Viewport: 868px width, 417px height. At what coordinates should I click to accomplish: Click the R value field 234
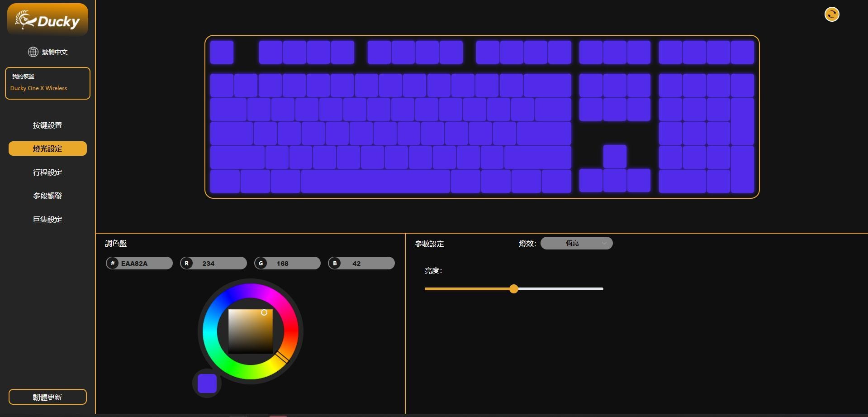pos(213,263)
